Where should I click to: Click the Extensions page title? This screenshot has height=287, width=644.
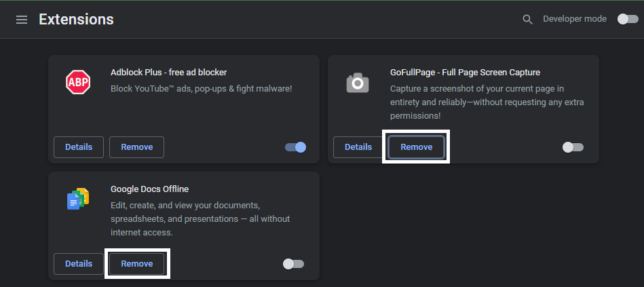[76, 19]
